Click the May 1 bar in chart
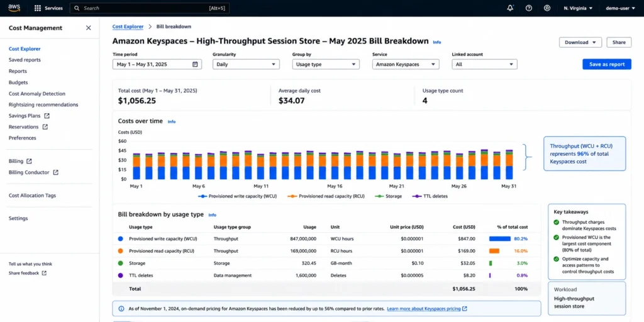 (136, 166)
